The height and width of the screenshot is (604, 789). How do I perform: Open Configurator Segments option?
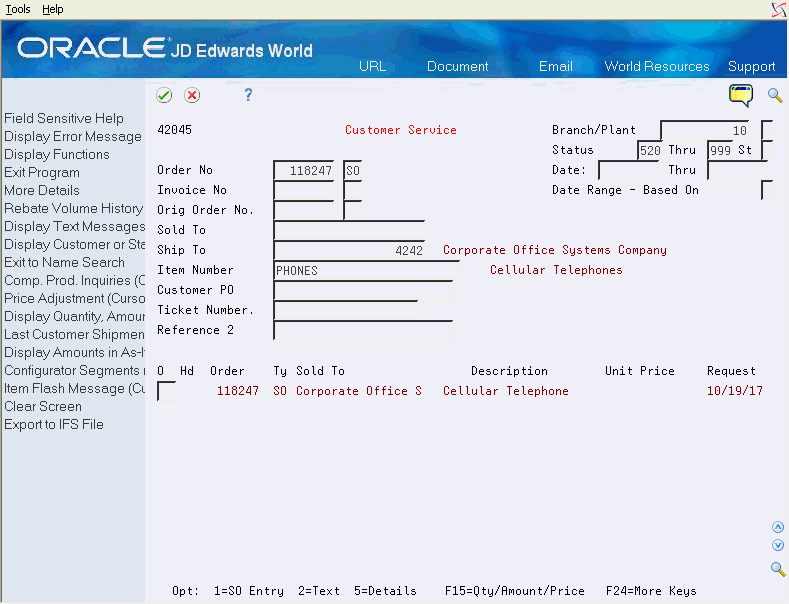coord(74,370)
